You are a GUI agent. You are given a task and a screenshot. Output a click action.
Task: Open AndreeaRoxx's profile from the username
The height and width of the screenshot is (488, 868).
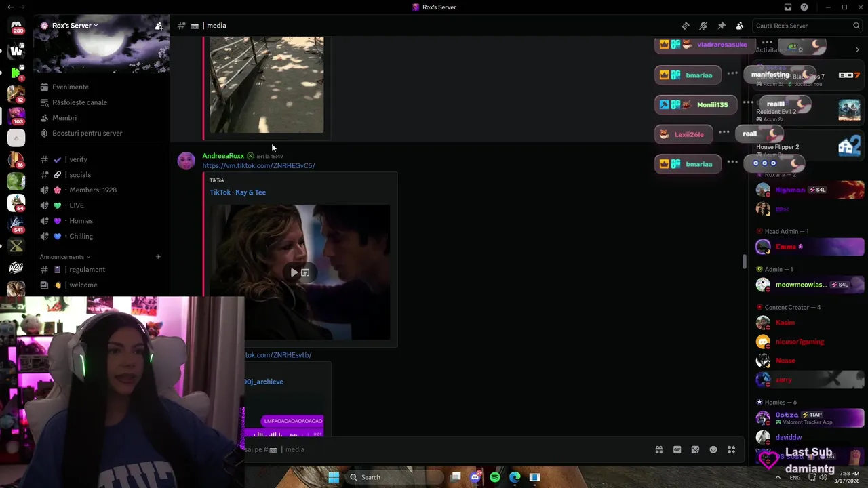pos(223,156)
